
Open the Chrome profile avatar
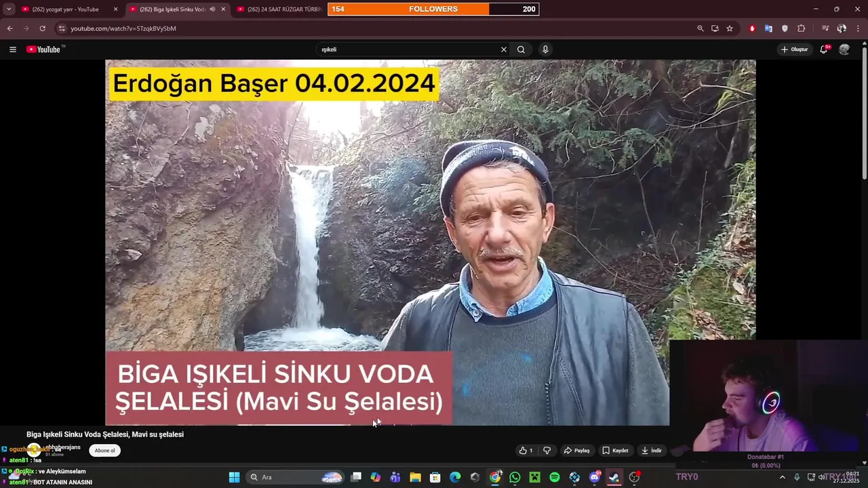point(842,28)
